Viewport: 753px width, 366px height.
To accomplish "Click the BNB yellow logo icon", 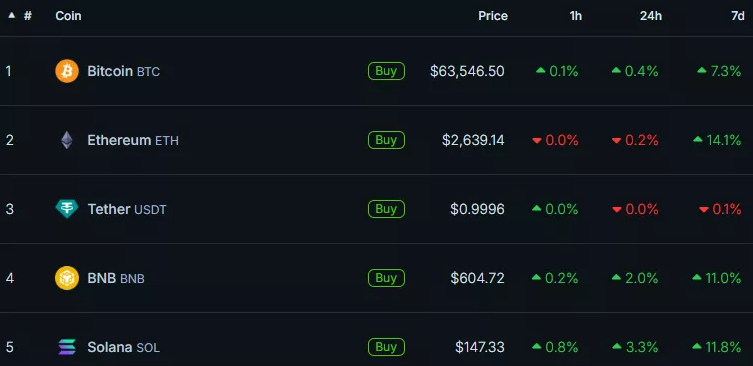I will [67, 278].
